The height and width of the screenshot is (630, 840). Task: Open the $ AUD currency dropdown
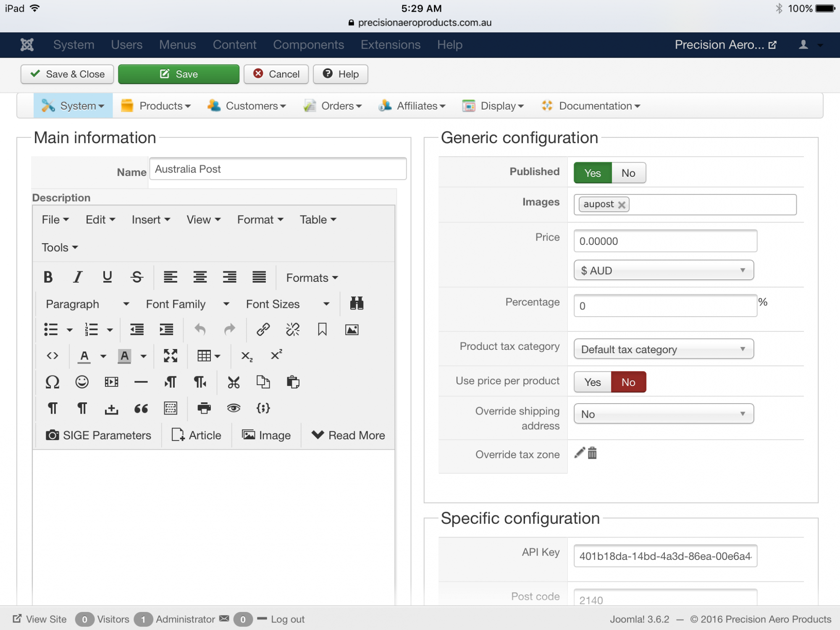pyautogui.click(x=664, y=270)
